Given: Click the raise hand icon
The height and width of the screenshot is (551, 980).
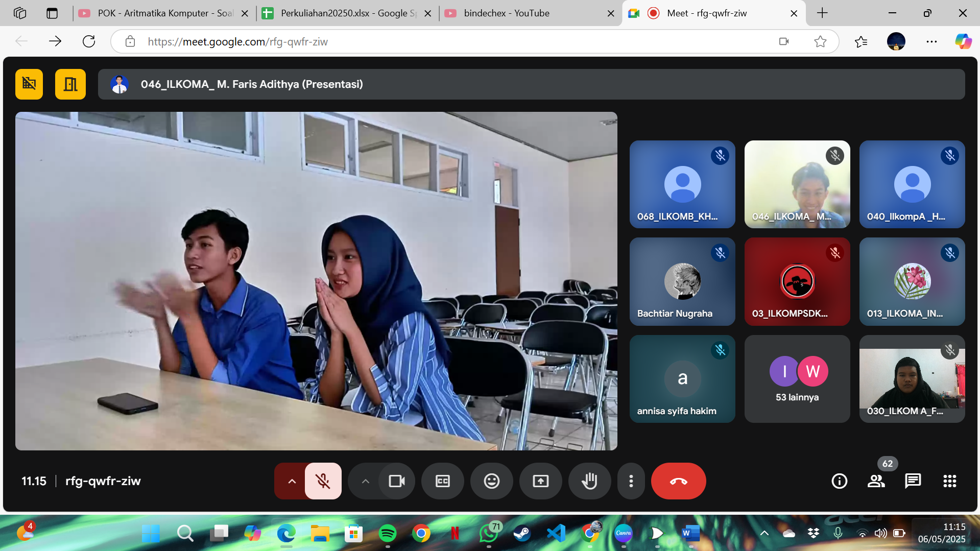Looking at the screenshot, I should (589, 481).
